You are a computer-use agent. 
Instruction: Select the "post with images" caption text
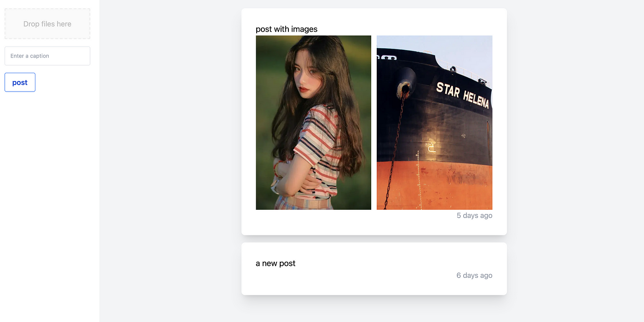click(287, 29)
